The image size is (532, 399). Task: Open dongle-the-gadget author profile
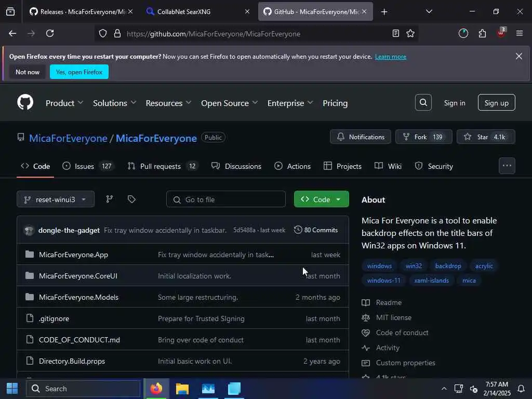69,230
